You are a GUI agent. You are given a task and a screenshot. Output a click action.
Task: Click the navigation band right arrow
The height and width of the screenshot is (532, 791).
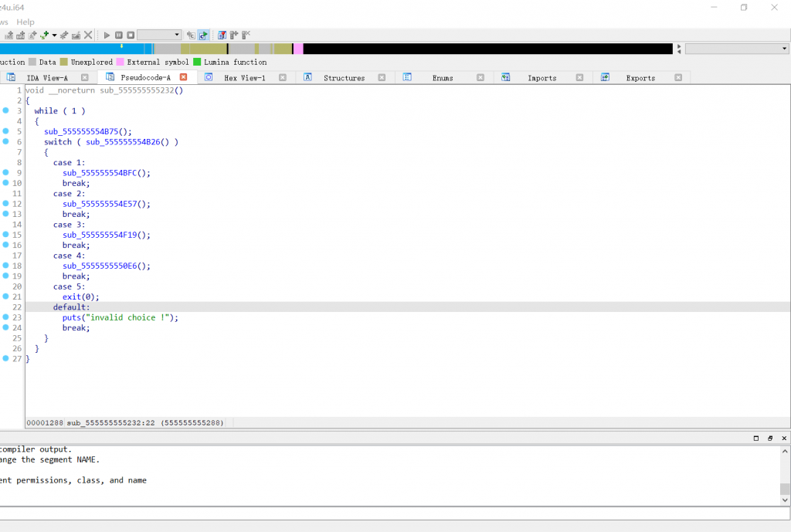[x=679, y=46]
